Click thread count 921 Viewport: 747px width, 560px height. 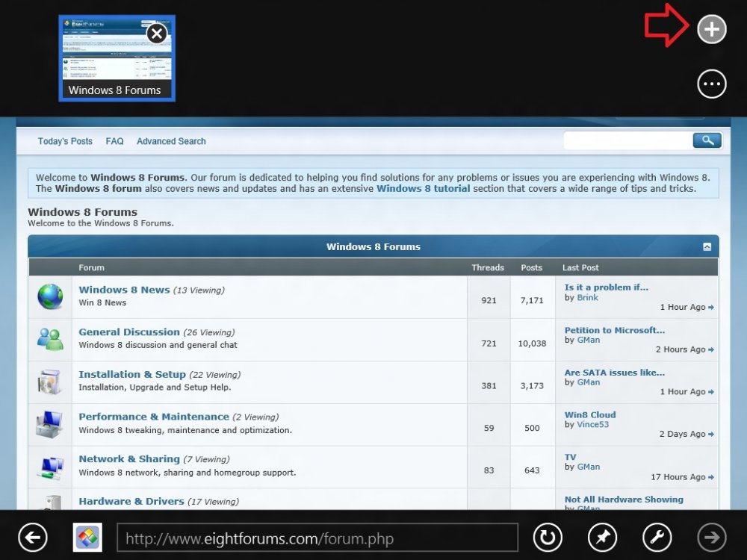tap(489, 300)
